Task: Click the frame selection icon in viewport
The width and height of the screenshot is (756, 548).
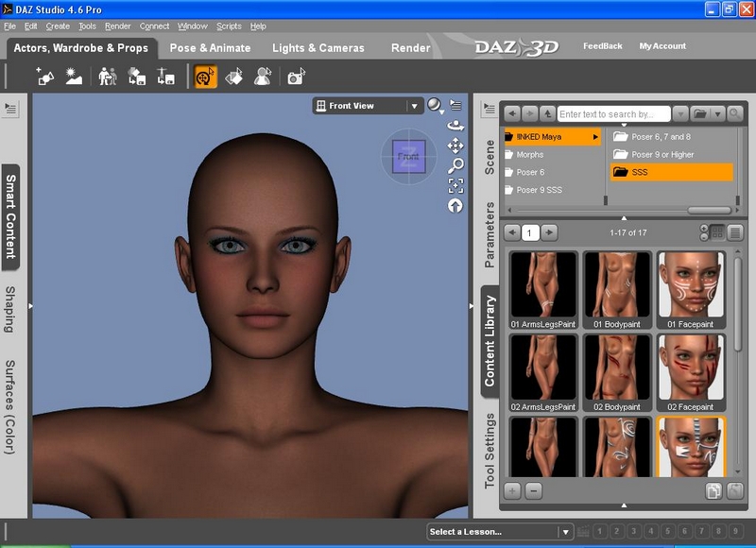Action: click(x=455, y=185)
